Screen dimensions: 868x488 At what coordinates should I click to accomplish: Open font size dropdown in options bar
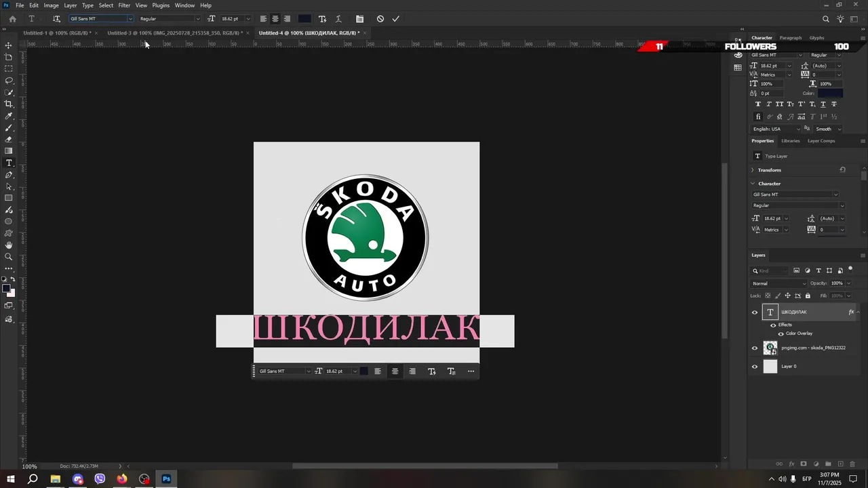248,19
